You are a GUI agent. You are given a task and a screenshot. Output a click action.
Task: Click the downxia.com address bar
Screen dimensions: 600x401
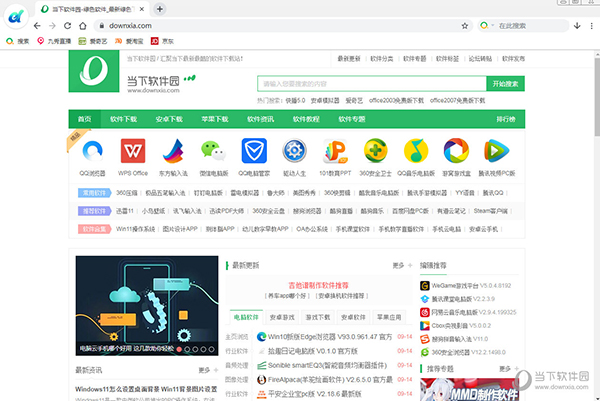tap(281, 26)
